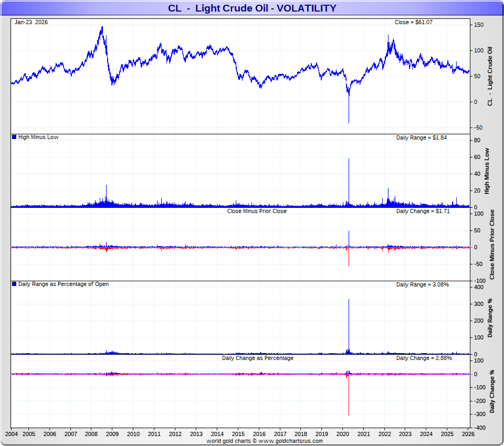This screenshot has height=446, width=504.
Task: Click the 'Close Minus Prior Close' panel heading
Action: pos(257,211)
